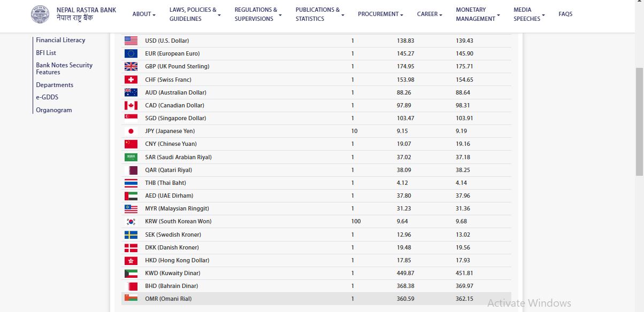This screenshot has width=644, height=312.
Task: Click the Saudi Arabian Riyal flag icon
Action: tap(131, 157)
